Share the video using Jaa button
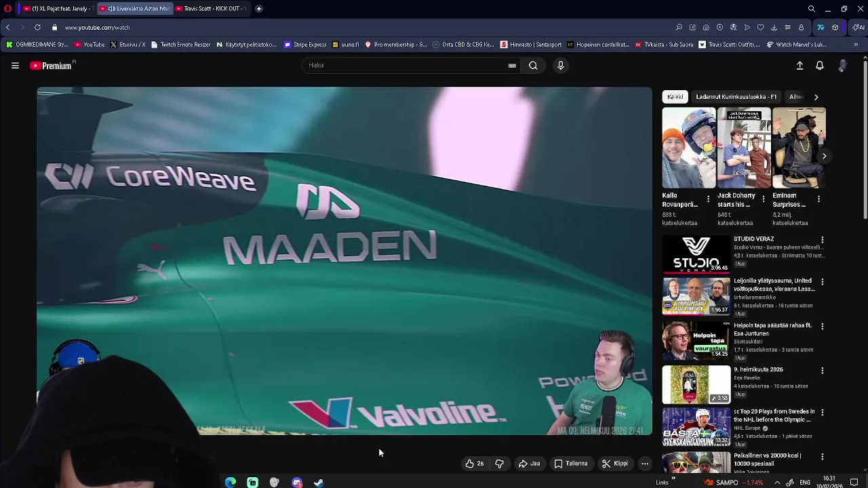 pyautogui.click(x=529, y=464)
